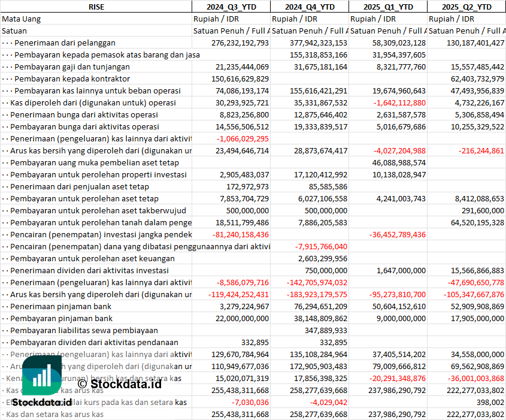Select the 2024_Q4_YTD column header

tap(310, 7)
